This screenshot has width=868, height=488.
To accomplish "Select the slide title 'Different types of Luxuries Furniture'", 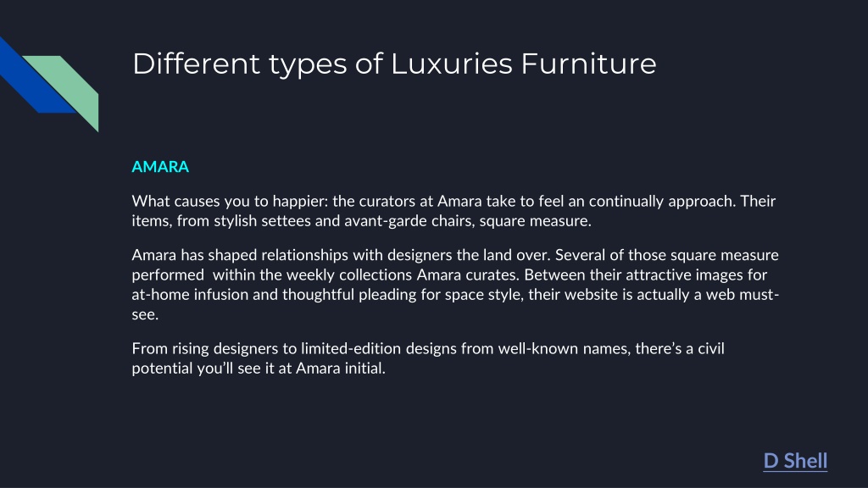I will tap(394, 64).
